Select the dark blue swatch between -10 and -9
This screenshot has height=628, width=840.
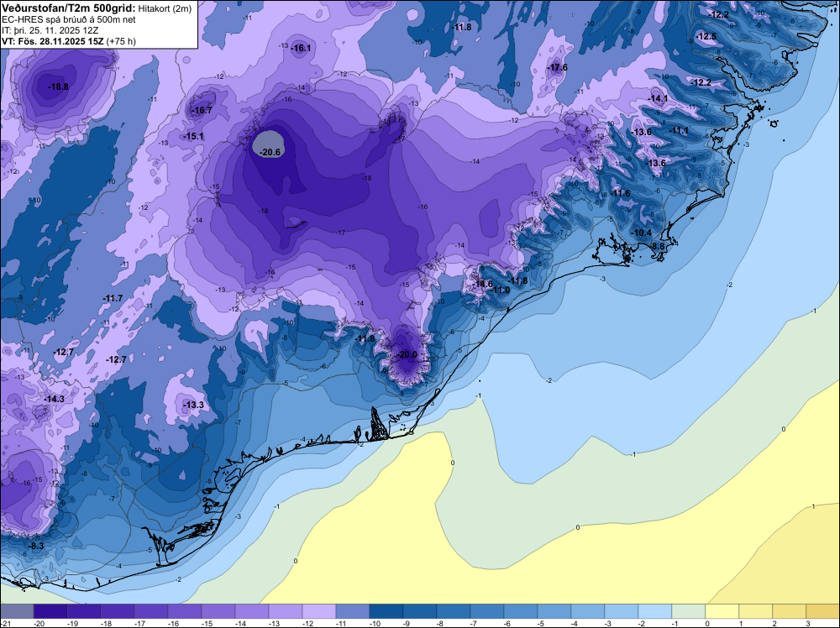click(x=386, y=611)
